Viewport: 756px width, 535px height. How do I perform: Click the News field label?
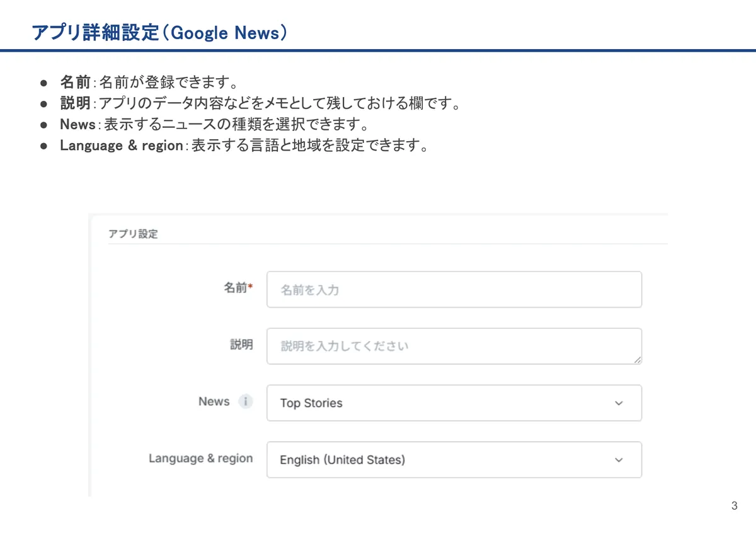(x=214, y=401)
